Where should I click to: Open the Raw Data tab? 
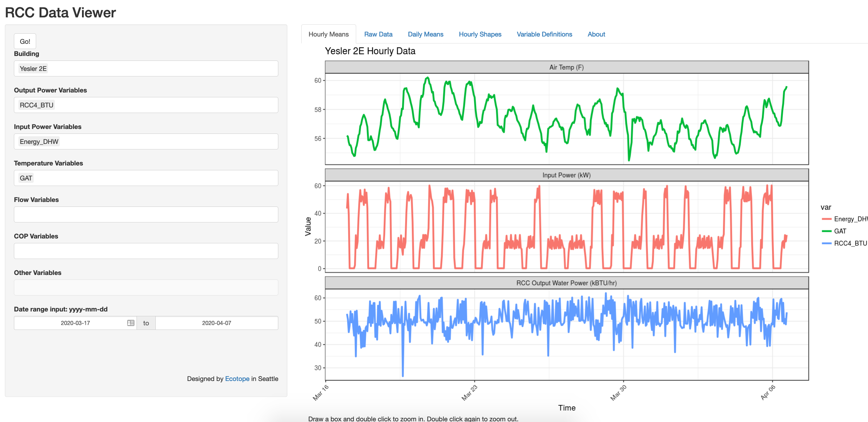tap(378, 34)
